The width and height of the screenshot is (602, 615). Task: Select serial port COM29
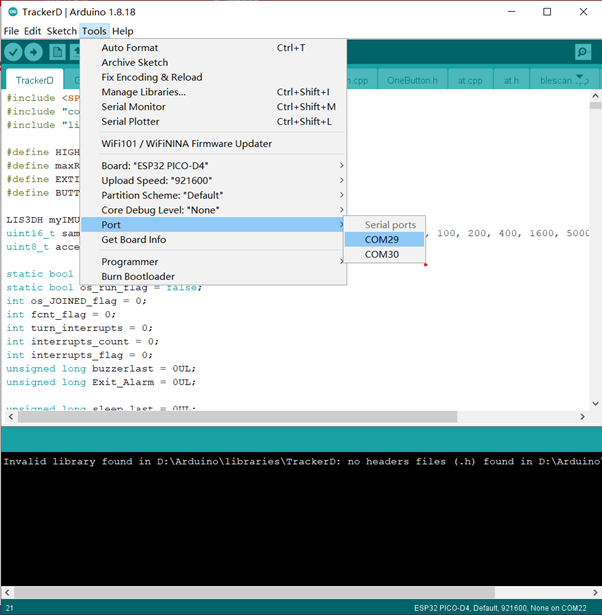[384, 240]
